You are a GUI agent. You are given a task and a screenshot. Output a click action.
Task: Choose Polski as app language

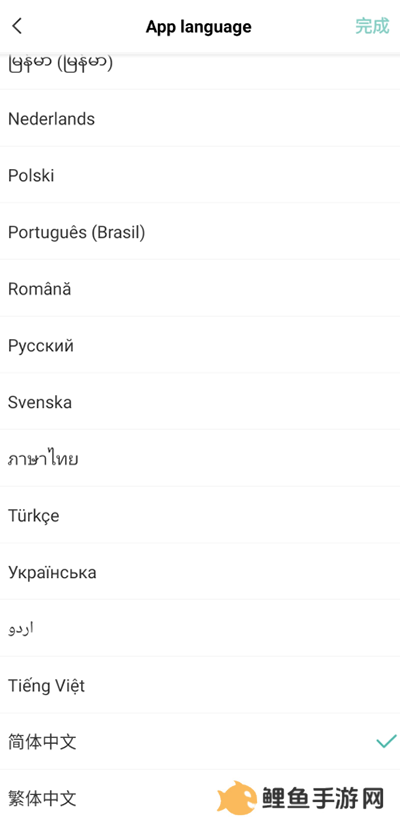point(200,175)
